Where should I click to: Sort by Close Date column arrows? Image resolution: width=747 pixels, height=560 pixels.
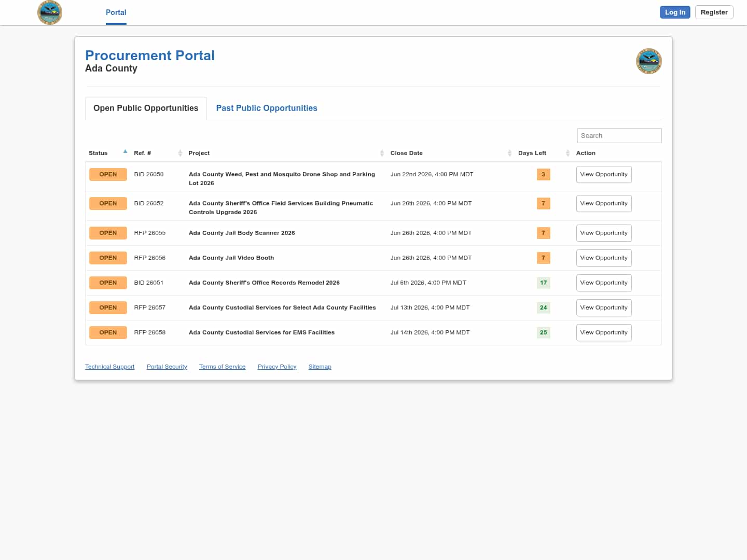point(509,153)
